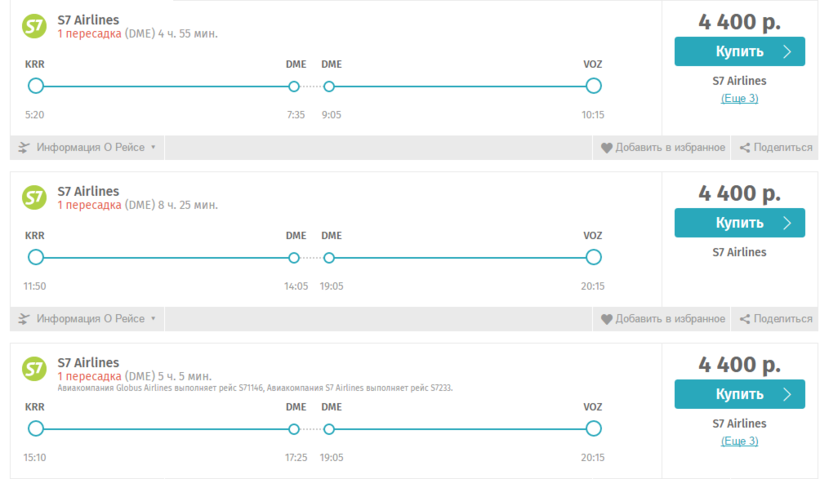Click share icon on first flight card
The height and width of the screenshot is (479, 820).
tap(745, 148)
